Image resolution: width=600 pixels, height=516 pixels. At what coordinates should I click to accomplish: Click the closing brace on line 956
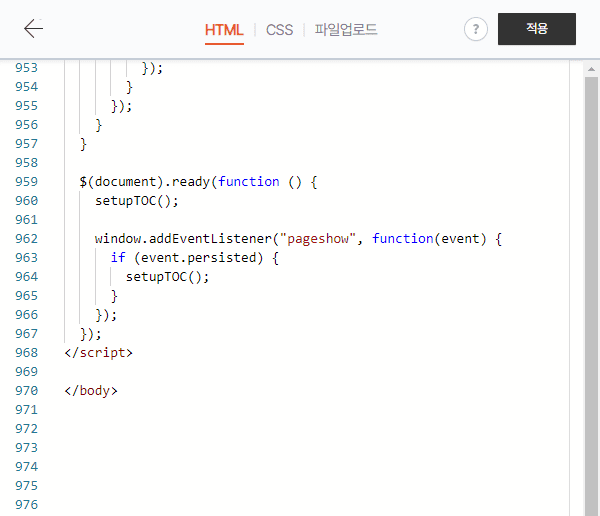point(98,125)
